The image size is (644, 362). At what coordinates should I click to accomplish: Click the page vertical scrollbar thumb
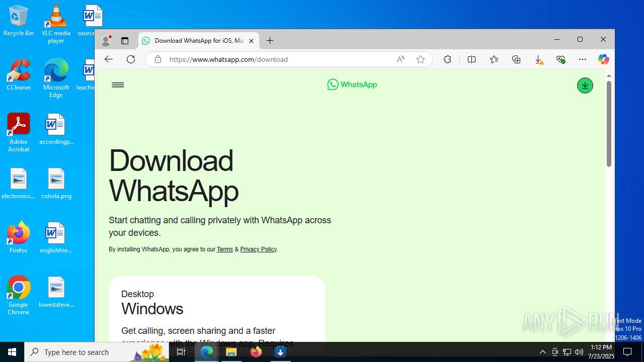pyautogui.click(x=609, y=124)
